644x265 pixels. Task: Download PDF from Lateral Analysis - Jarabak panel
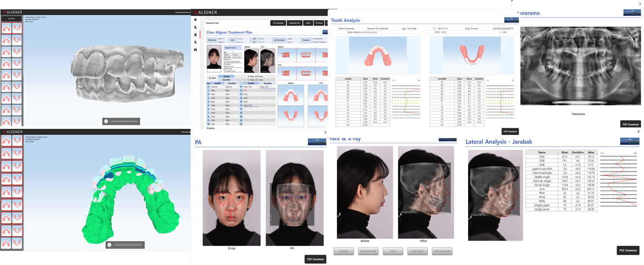(628, 250)
